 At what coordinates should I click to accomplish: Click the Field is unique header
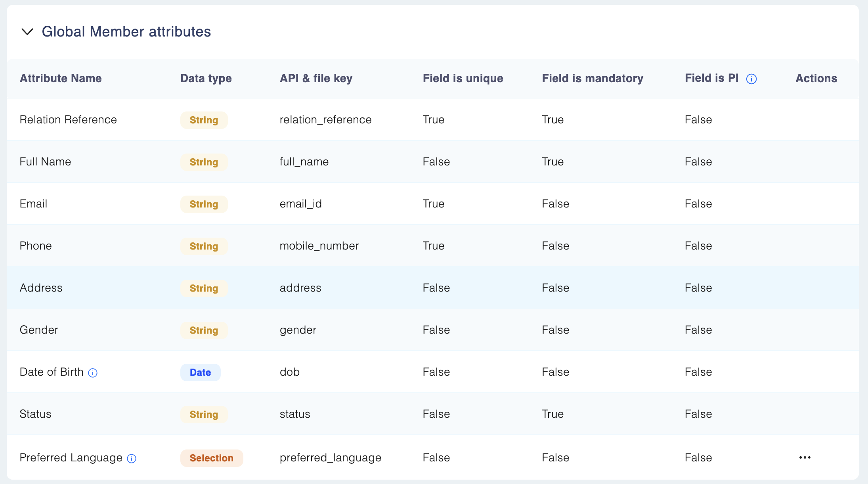pos(463,79)
